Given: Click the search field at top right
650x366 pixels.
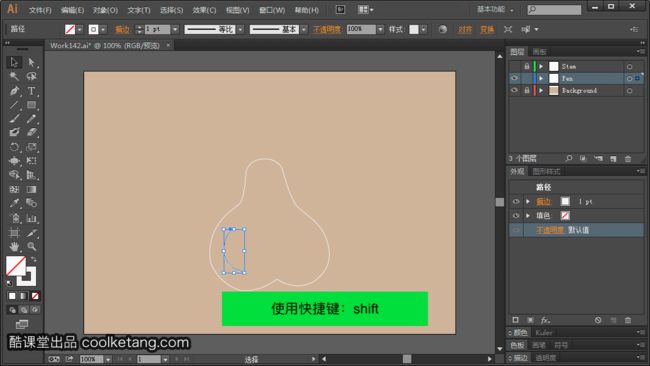Looking at the screenshot, I should (554, 10).
